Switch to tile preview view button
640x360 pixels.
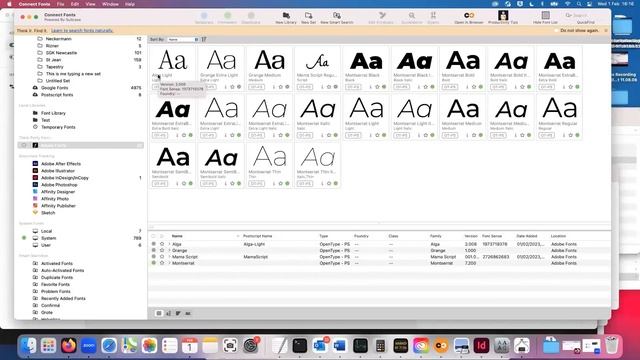tap(159, 313)
